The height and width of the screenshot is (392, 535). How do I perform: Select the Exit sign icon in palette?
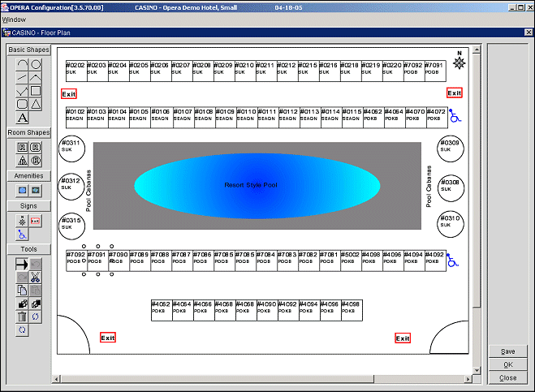pyautogui.click(x=36, y=221)
